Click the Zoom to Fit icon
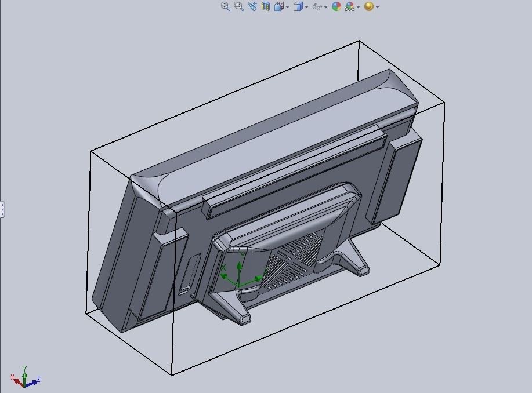This screenshot has width=532, height=393. tap(226, 6)
